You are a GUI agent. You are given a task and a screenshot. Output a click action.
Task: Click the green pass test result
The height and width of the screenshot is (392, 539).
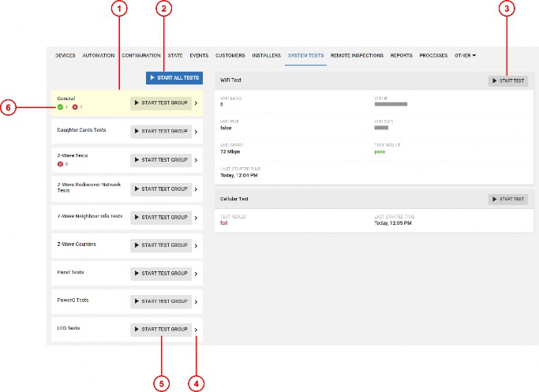(x=380, y=151)
